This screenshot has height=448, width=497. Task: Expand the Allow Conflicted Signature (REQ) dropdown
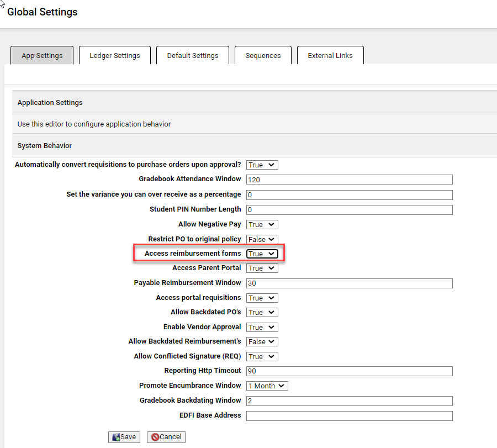[x=261, y=356]
